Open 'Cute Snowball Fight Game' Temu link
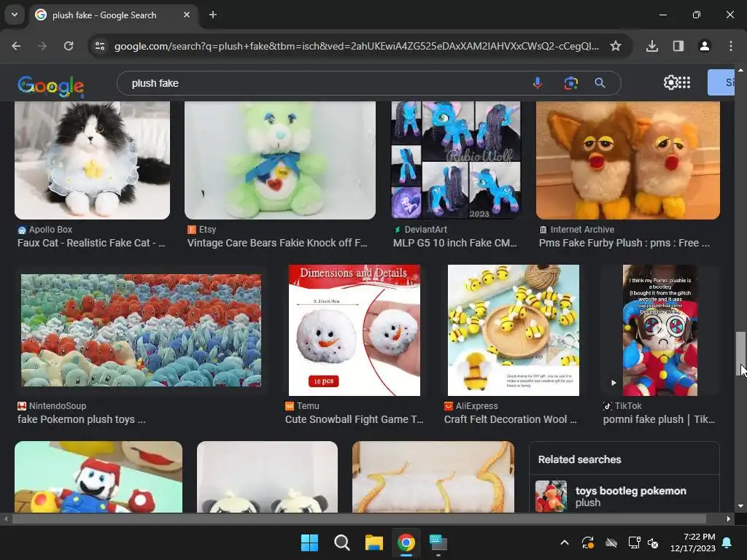Viewport: 747px width, 560px height. click(x=354, y=419)
